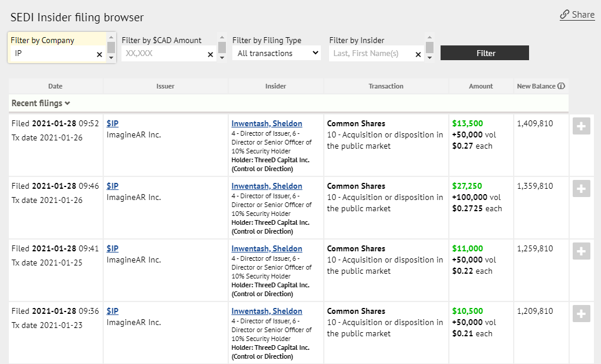The height and width of the screenshot is (364, 601).
Task: Expand the first filing row plus icon
Action: pyautogui.click(x=581, y=126)
